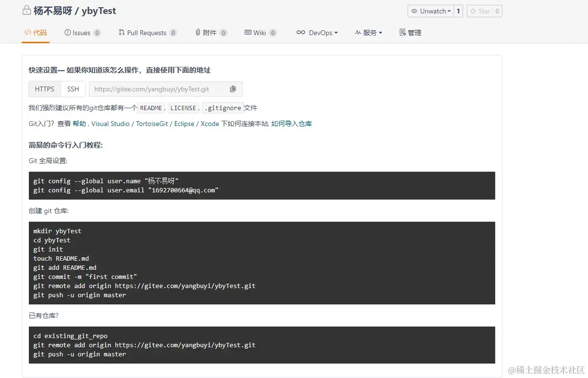Switch to HTTPS clone protocol
This screenshot has height=378, width=588.
45,89
